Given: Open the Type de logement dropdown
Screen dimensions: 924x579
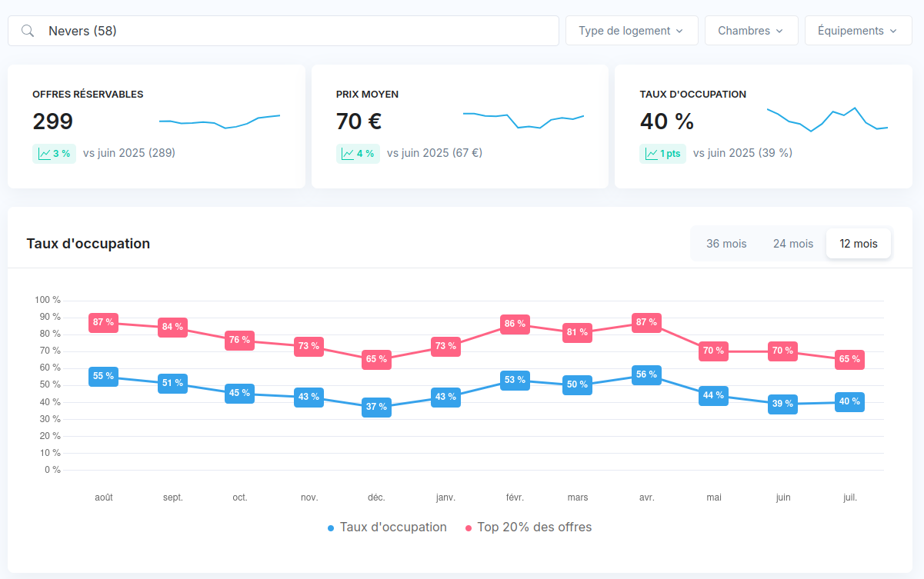Looking at the screenshot, I should tap(631, 31).
